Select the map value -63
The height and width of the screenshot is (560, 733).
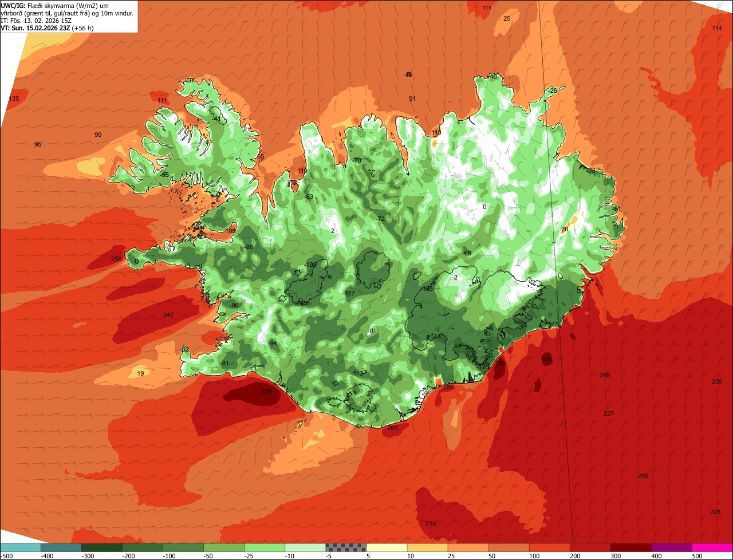coord(309,197)
